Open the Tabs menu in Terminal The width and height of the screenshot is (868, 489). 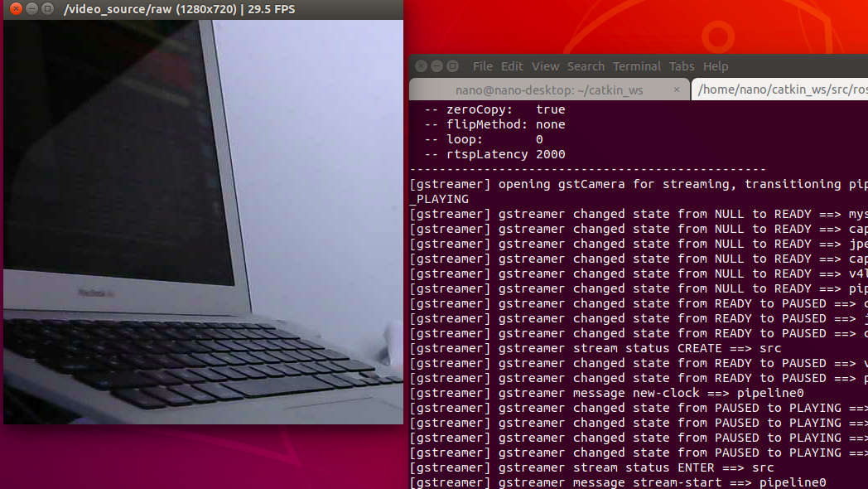click(682, 66)
